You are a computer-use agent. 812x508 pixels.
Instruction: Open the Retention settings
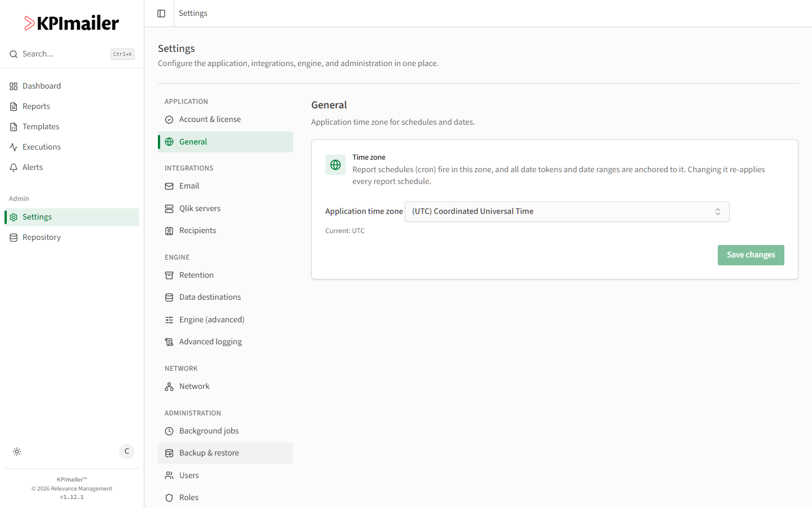point(226,275)
